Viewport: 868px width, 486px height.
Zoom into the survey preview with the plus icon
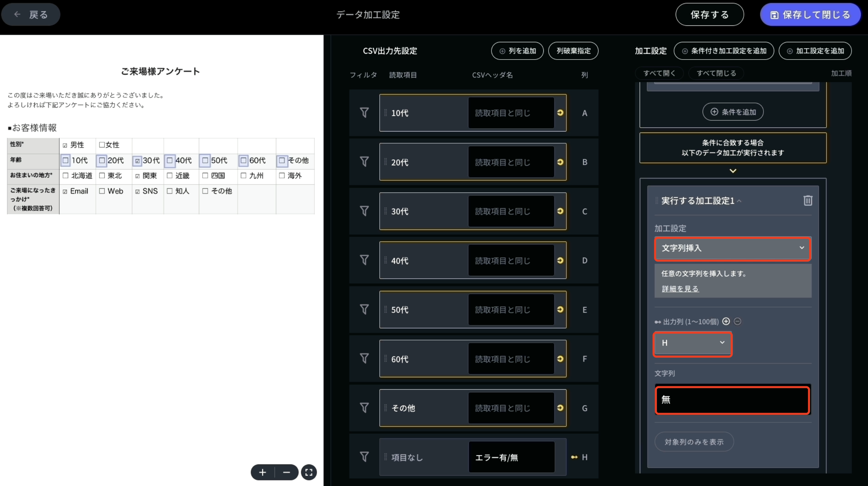262,472
